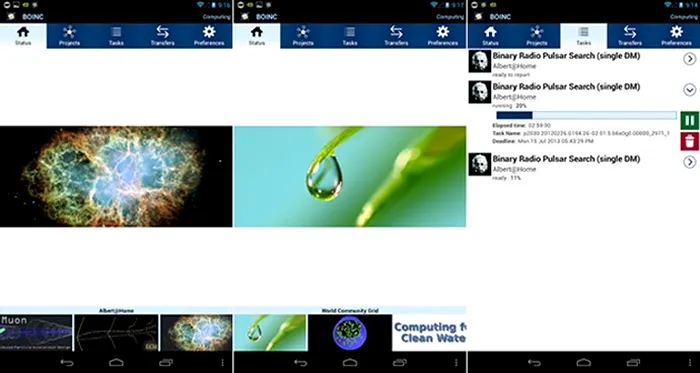This screenshot has height=373, width=700.
Task: Tap Einstein icon of 'ready to report' task
Action: tap(480, 61)
